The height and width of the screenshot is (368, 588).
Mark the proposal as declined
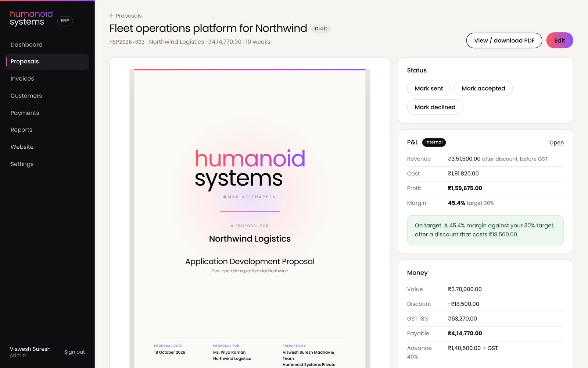435,107
